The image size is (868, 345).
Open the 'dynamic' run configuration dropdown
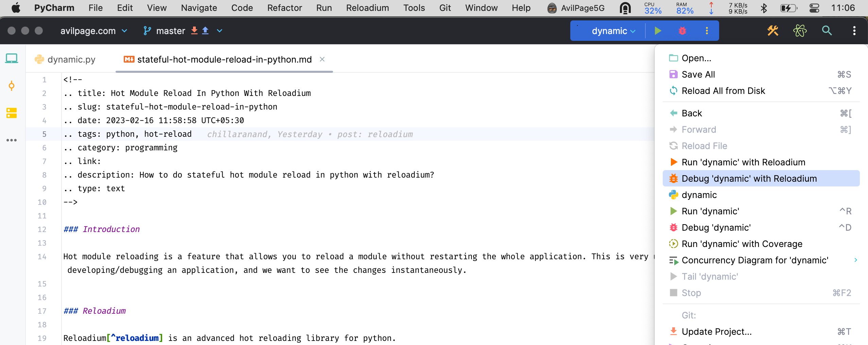[611, 31]
